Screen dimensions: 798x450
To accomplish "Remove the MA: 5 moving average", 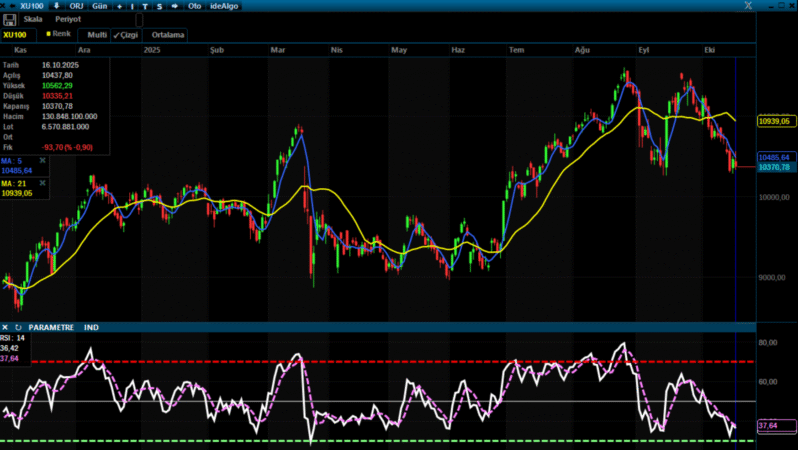I will tap(42, 160).
